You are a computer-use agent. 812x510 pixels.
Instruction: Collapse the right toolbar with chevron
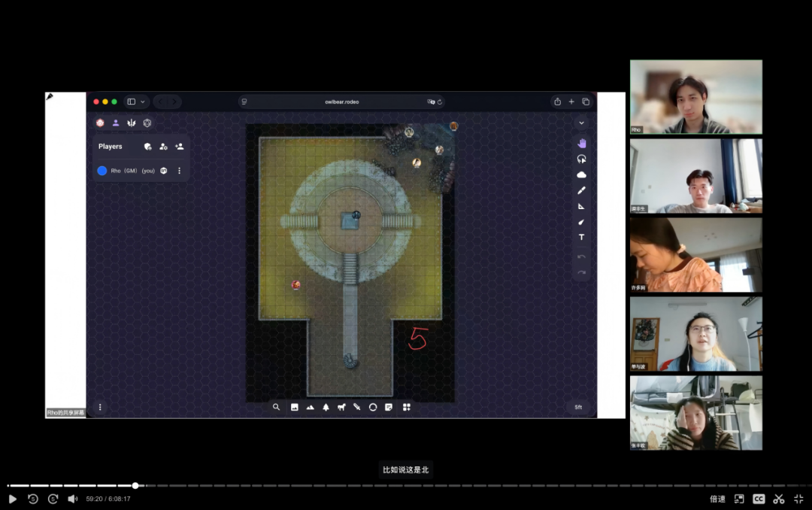[x=581, y=123]
